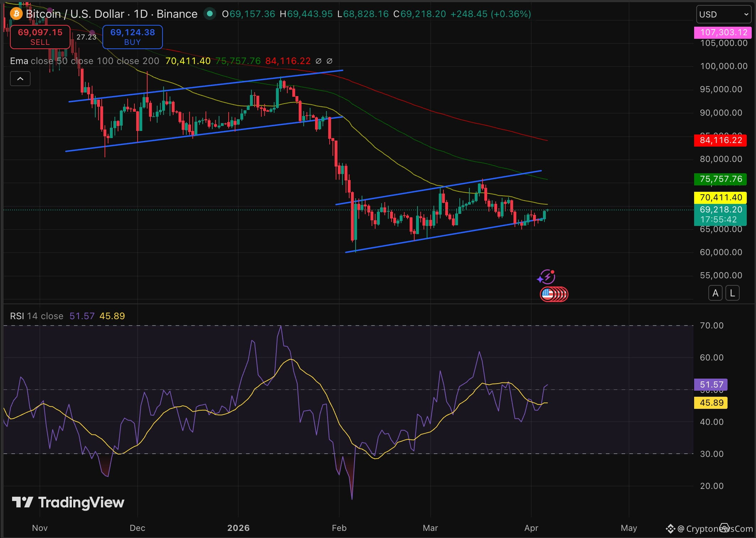Click second ∅ symbol in EMA legend
The width and height of the screenshot is (756, 538).
coord(330,61)
